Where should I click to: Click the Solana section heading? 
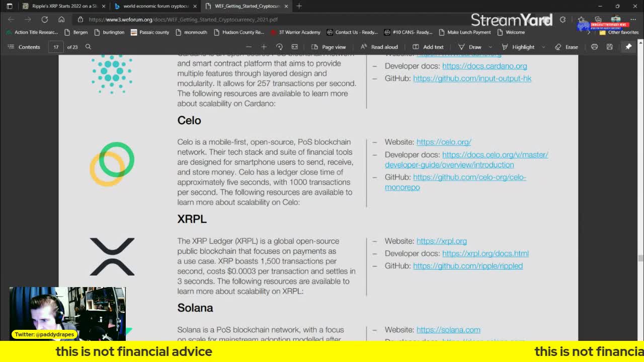(195, 308)
